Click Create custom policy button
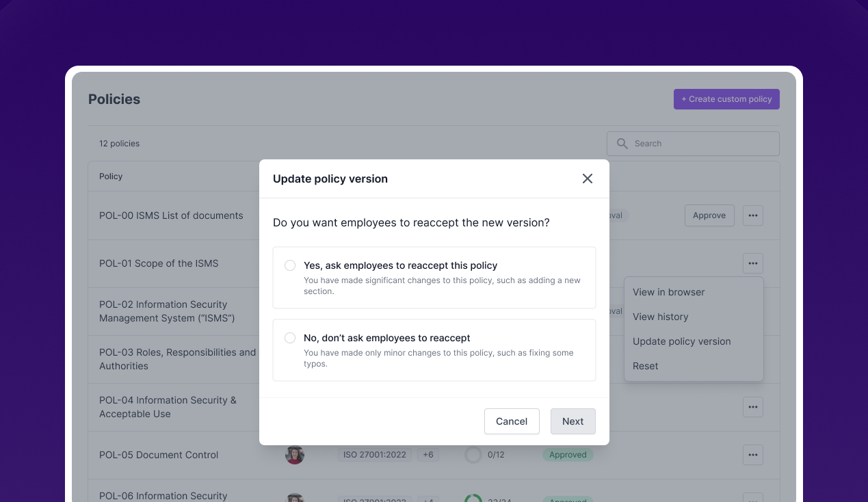The width and height of the screenshot is (868, 502). coord(726,99)
